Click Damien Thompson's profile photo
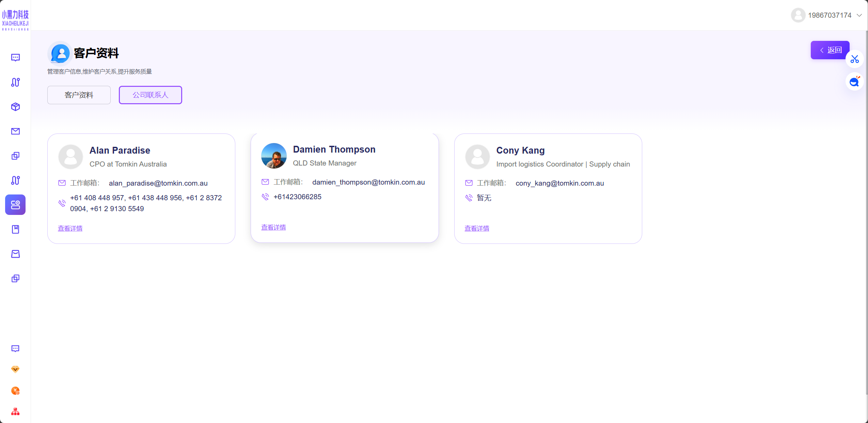The height and width of the screenshot is (423, 868). 274,156
